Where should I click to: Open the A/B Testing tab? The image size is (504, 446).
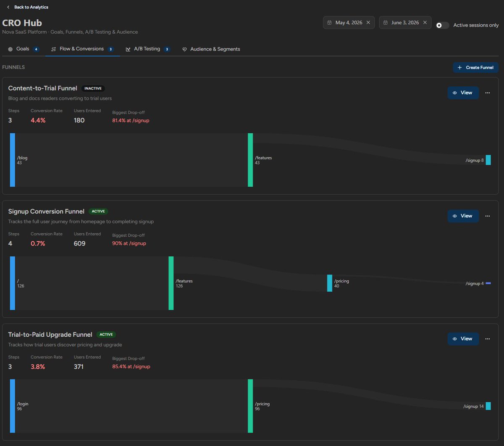point(147,49)
